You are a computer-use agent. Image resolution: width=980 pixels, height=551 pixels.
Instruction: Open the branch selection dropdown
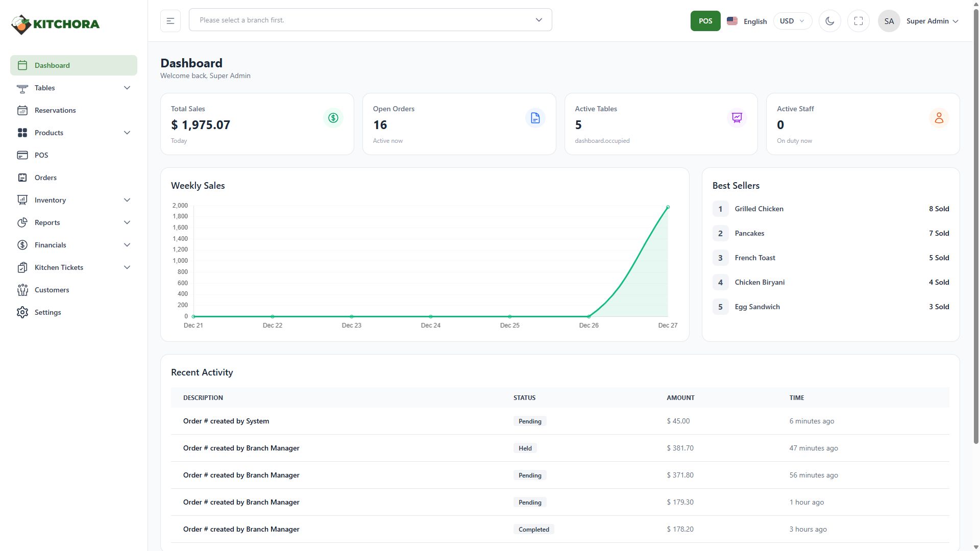click(370, 20)
